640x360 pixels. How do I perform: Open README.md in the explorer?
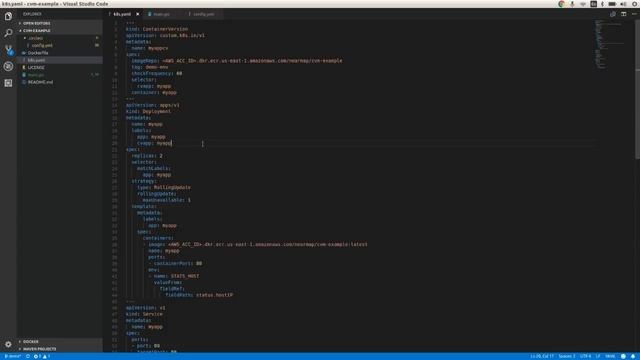pyautogui.click(x=60, y=82)
